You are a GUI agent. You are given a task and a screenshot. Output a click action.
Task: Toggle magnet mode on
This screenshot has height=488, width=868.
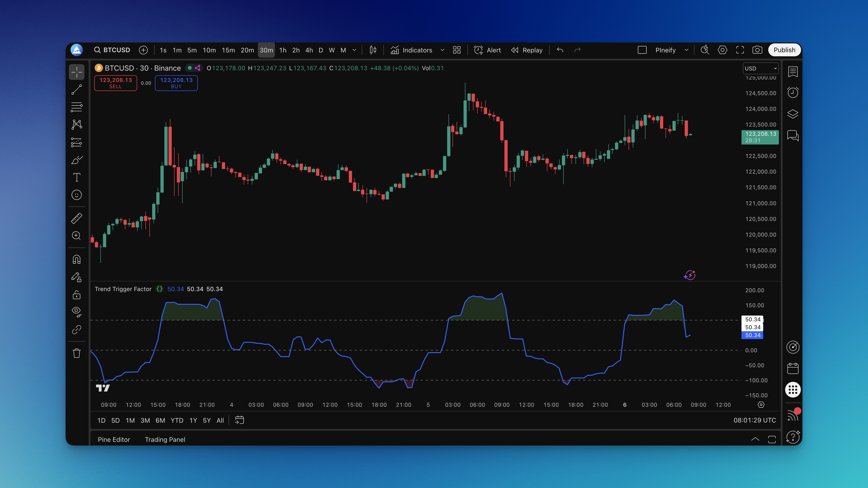[x=76, y=259]
